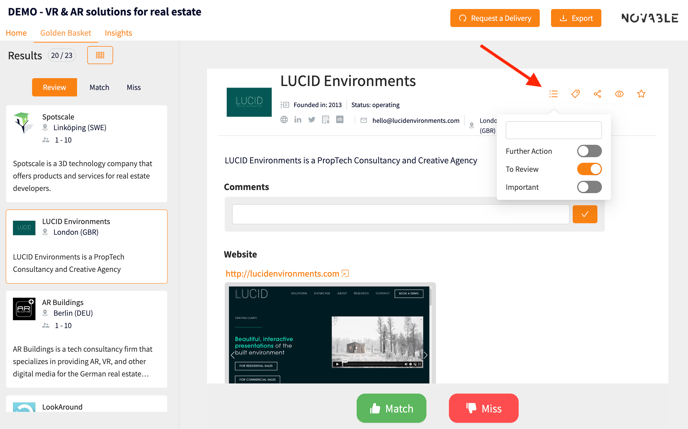This screenshot has height=429, width=688.
Task: Select the AR Buildings result card
Action: [x=86, y=339]
